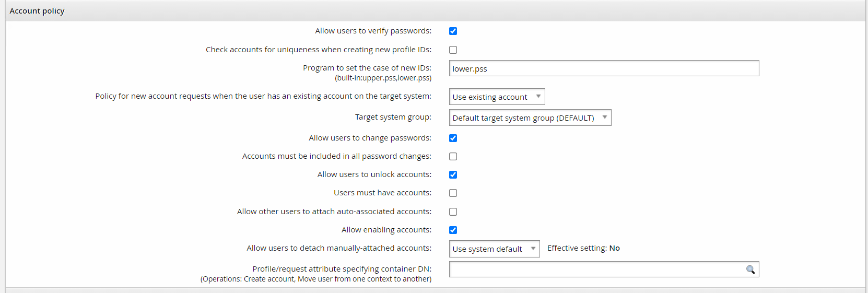Viewport: 868px width, 293px height.
Task: Click the lower.pss program input field
Action: pos(603,68)
